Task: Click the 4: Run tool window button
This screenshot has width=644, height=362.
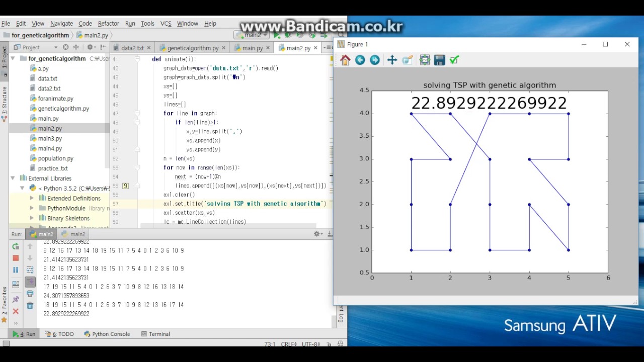Action: tap(24, 334)
